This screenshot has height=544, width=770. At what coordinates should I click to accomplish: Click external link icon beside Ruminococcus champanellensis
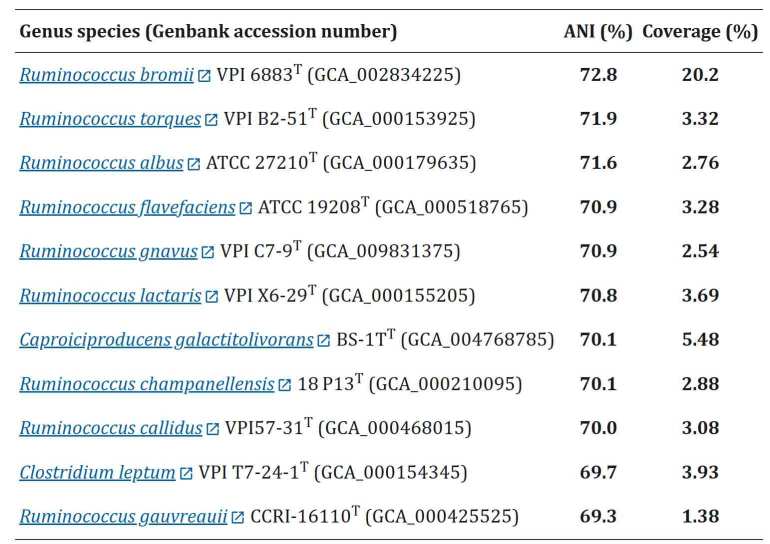[x=285, y=385]
